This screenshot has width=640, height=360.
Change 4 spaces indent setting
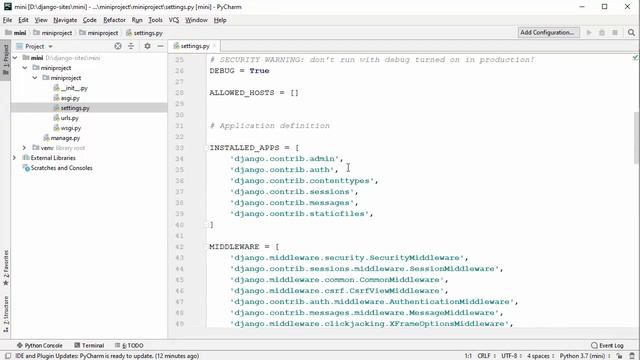(x=540, y=356)
